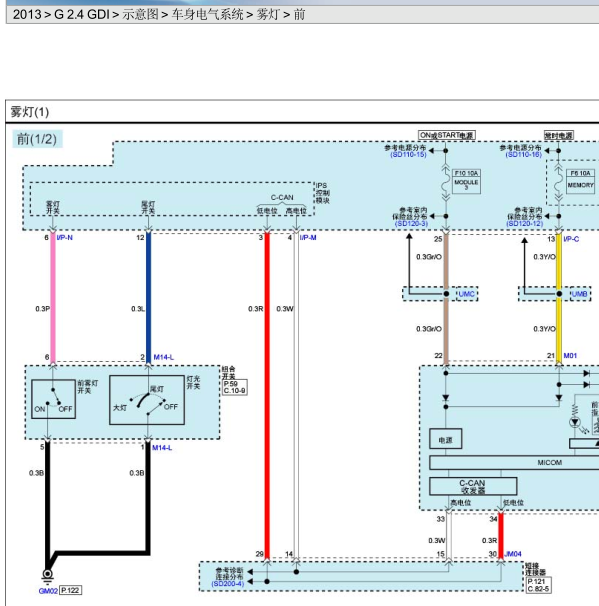599x606 pixels.
Task: Click the GM02 ground point symbol
Action: pos(48,575)
